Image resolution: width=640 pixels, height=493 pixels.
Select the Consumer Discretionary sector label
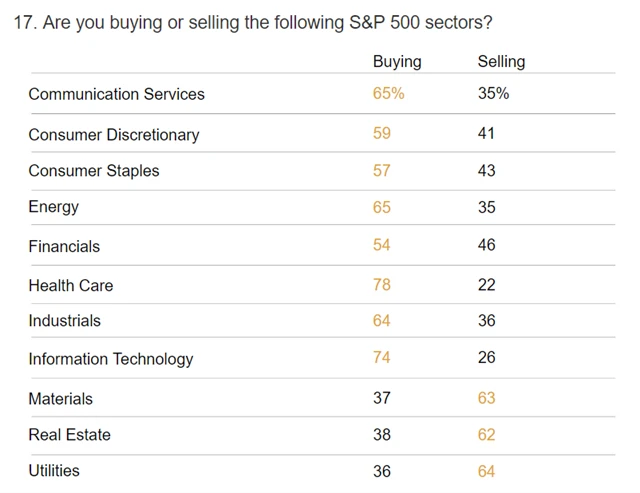pyautogui.click(x=113, y=134)
